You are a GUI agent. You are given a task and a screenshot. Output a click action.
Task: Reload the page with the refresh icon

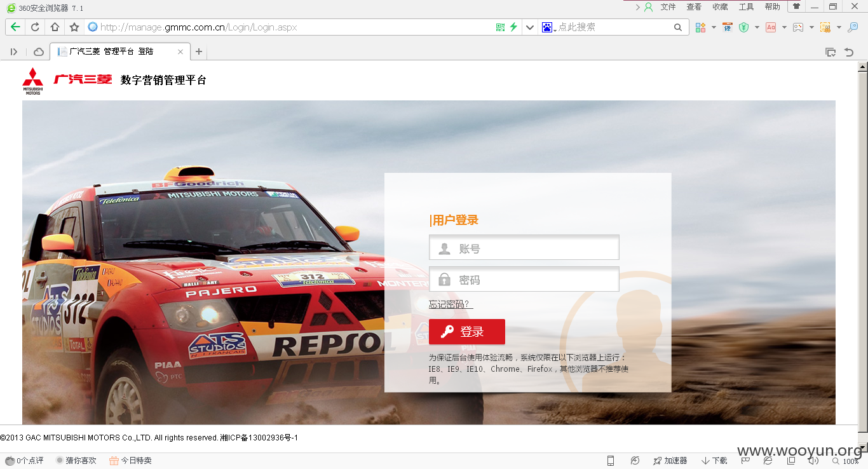coord(35,27)
